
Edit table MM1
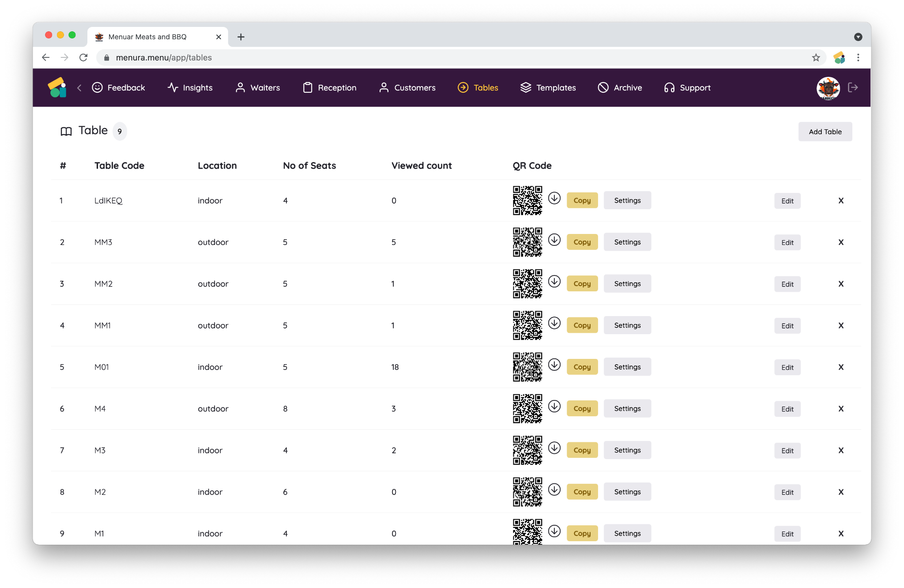[x=787, y=326]
